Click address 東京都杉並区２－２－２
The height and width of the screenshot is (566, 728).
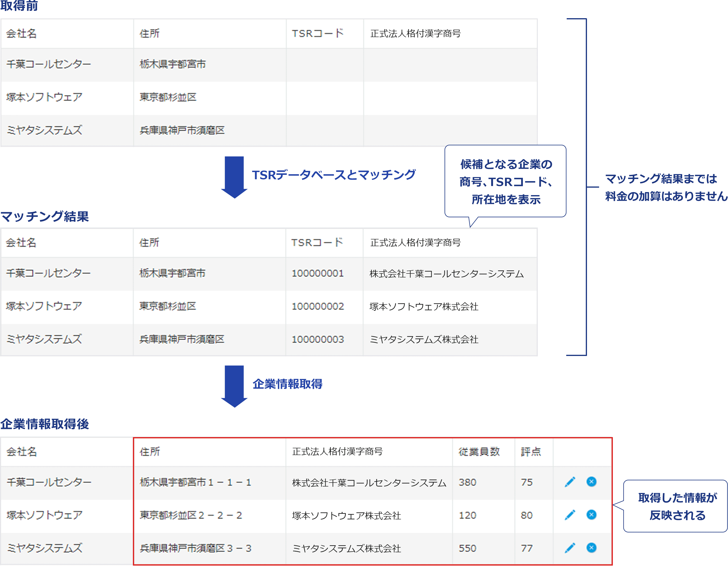coord(191,515)
